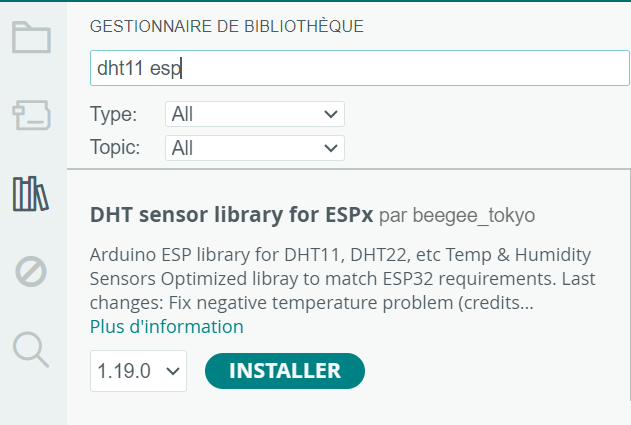631x425 pixels.
Task: Focus the library search field
Action: point(358,69)
